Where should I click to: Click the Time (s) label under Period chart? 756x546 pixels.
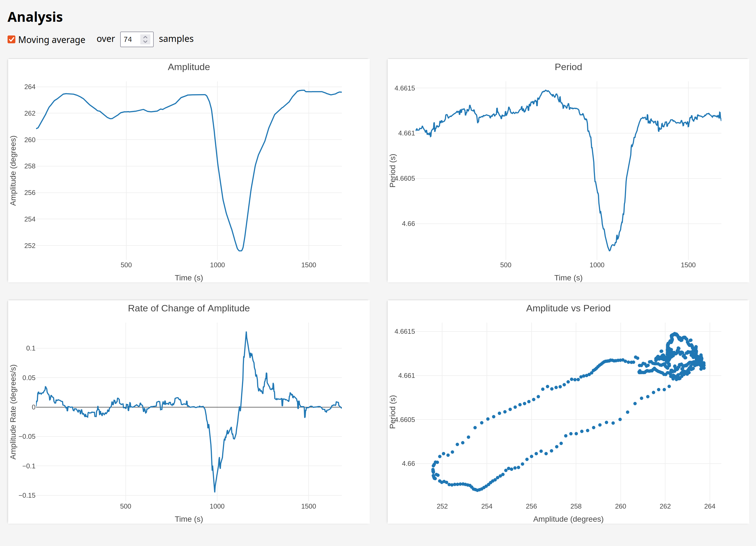coord(568,278)
